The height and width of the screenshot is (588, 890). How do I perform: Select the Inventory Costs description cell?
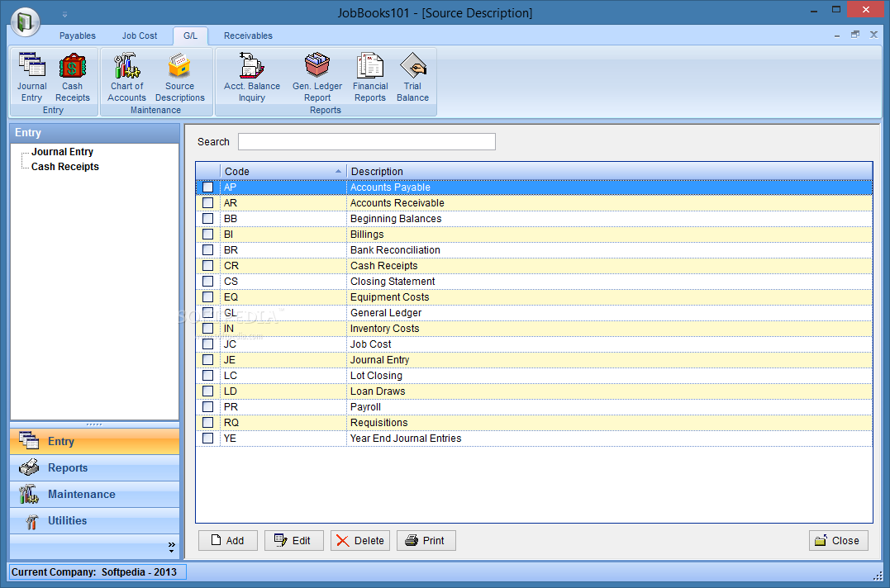[x=610, y=329]
